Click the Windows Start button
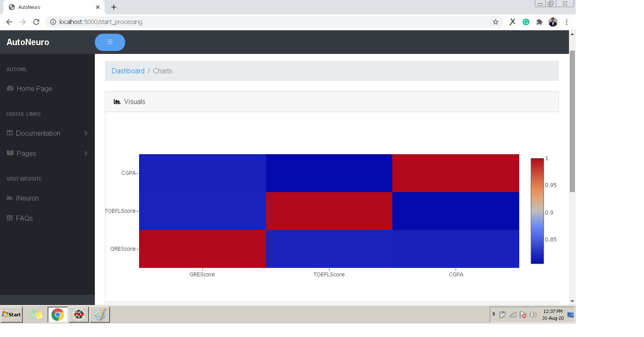Screen dimensions: 644x337 tap(12, 315)
